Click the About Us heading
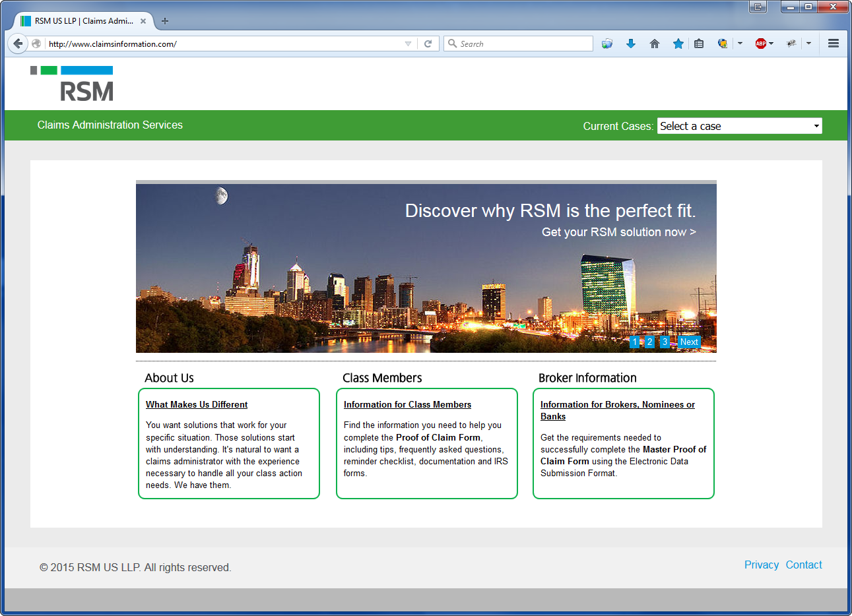This screenshot has height=616, width=852. pyautogui.click(x=169, y=378)
